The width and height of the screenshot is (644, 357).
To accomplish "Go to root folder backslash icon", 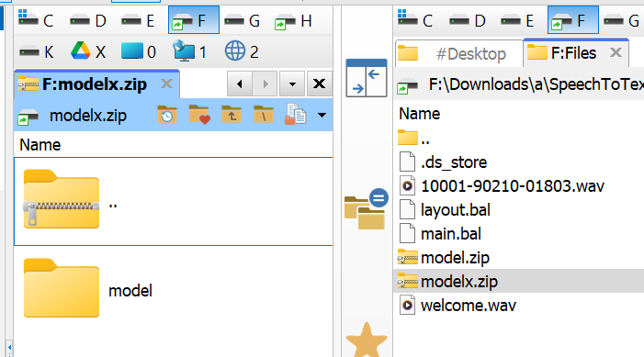I will (264, 115).
